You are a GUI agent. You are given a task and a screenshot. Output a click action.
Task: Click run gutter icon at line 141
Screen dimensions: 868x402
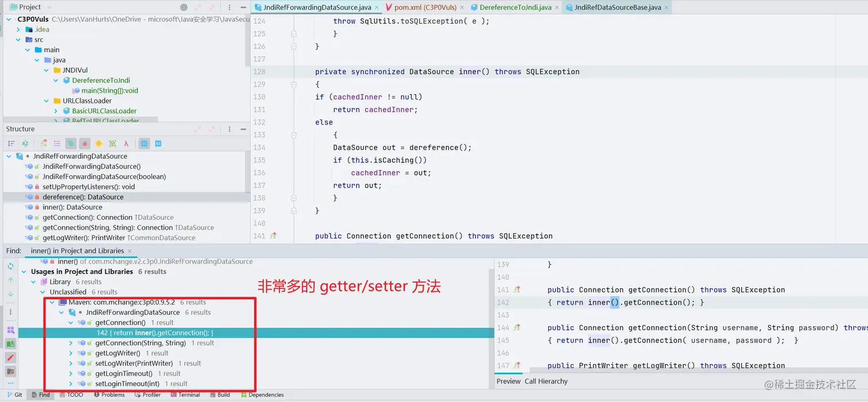(x=273, y=236)
